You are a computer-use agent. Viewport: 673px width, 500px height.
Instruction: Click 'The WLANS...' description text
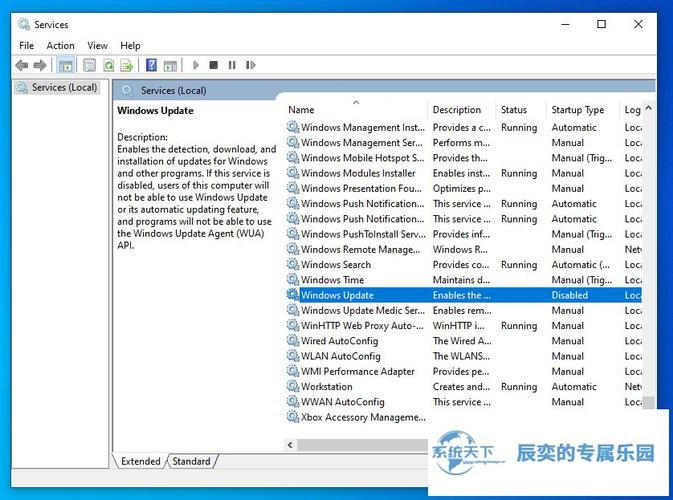tap(461, 356)
